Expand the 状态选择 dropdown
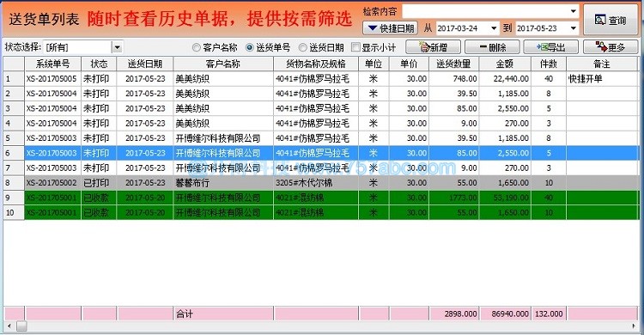This screenshot has height=335, width=644. (118, 47)
